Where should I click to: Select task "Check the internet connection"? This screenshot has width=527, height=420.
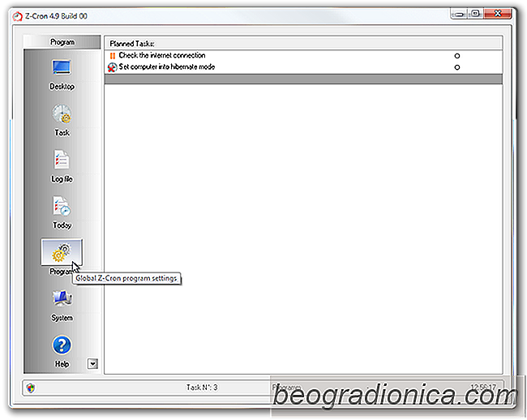[x=304, y=56]
